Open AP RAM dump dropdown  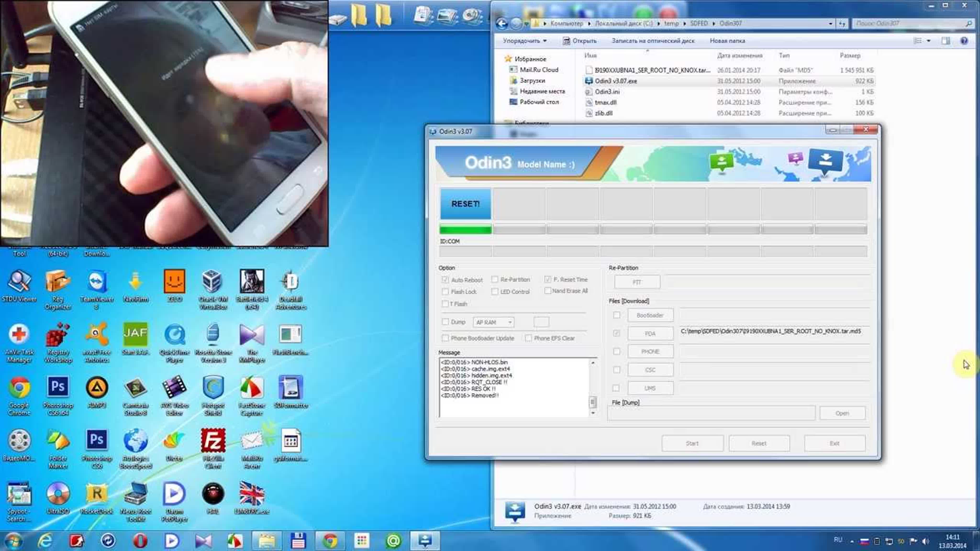pos(494,322)
